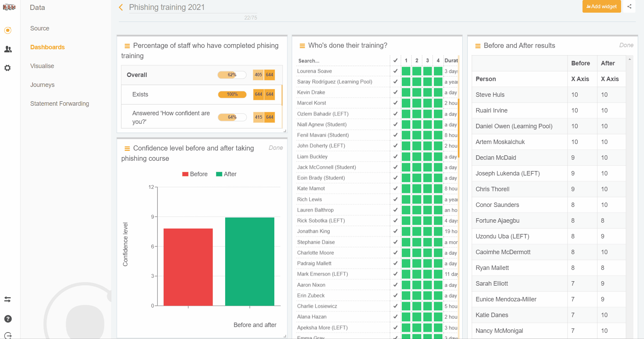The height and width of the screenshot is (339, 644).
Task: Toggle the checkmark beside Kevin Drake
Action: (395, 92)
